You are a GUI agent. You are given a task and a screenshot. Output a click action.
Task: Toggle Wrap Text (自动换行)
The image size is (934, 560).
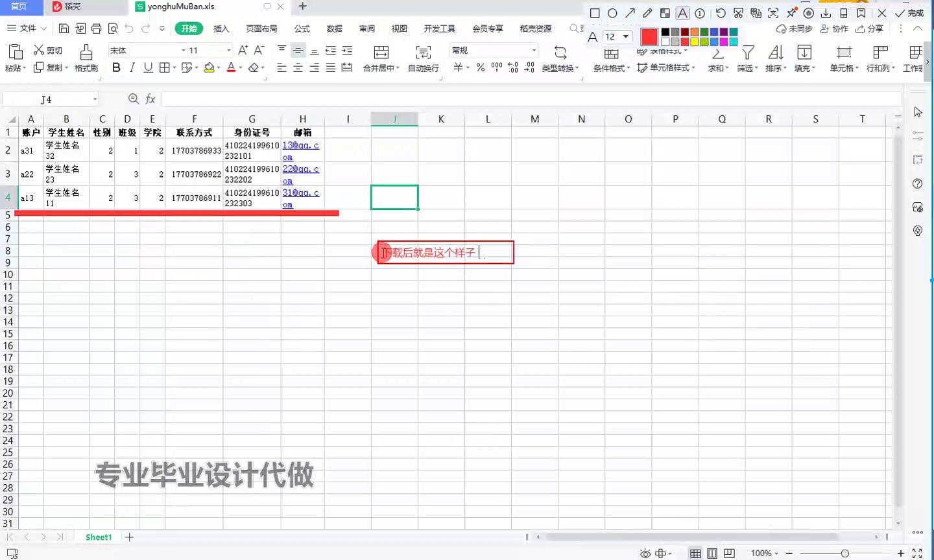[423, 52]
